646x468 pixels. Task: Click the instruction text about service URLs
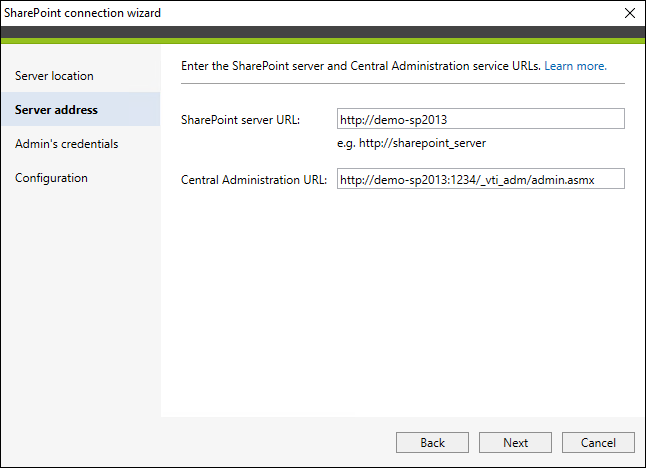point(360,66)
